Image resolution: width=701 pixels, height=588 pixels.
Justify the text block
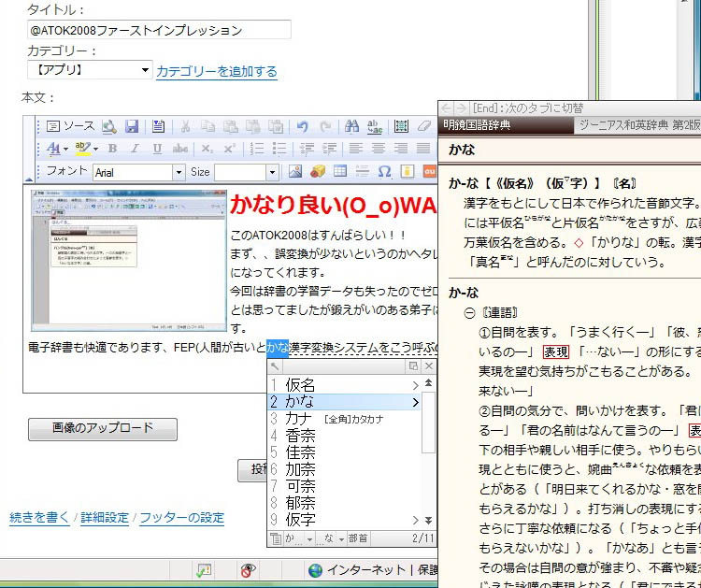tap(423, 149)
